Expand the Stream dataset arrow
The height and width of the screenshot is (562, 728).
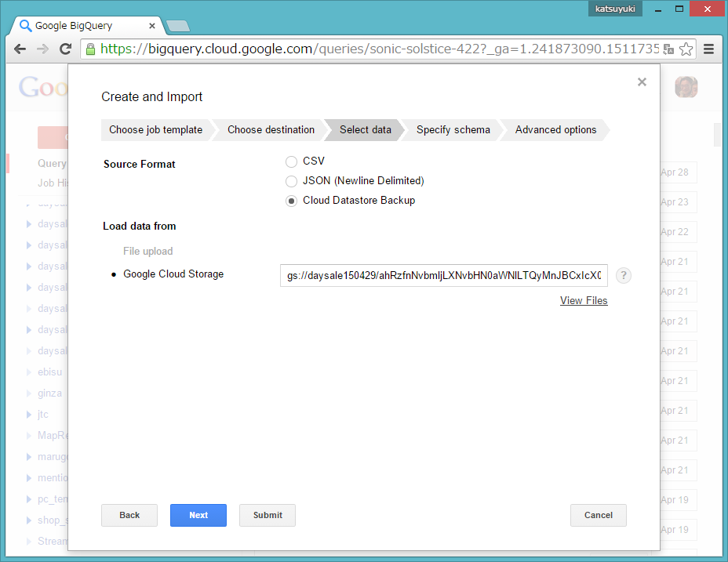point(29,542)
